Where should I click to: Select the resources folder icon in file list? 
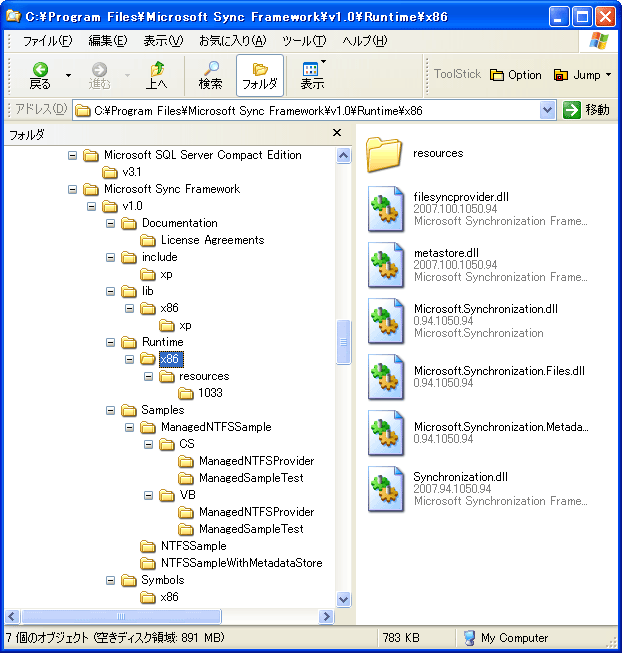tap(384, 154)
